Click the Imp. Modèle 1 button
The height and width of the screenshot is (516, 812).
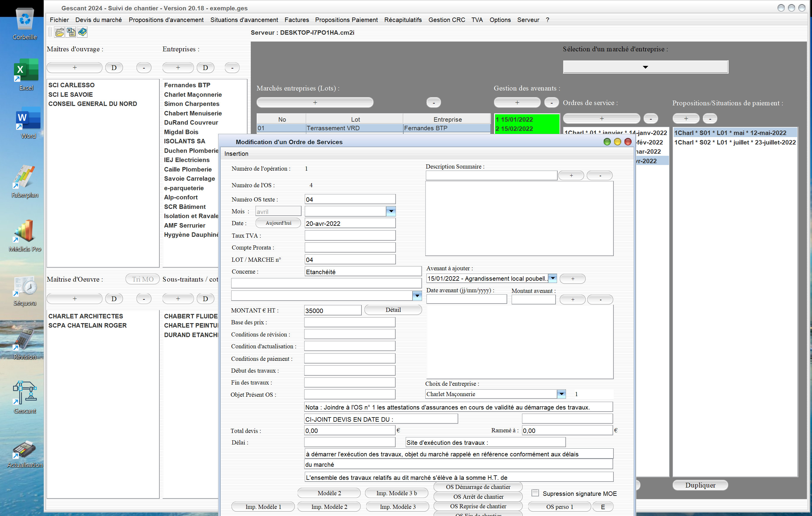(x=263, y=507)
